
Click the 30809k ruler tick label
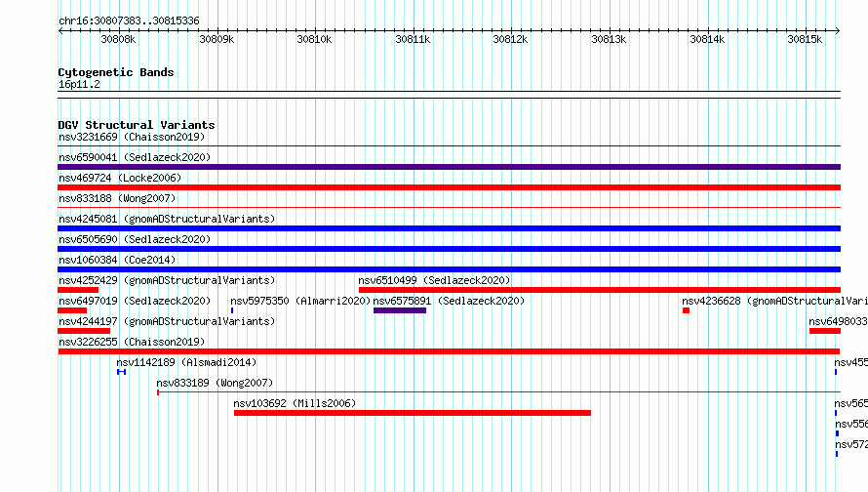tap(217, 39)
